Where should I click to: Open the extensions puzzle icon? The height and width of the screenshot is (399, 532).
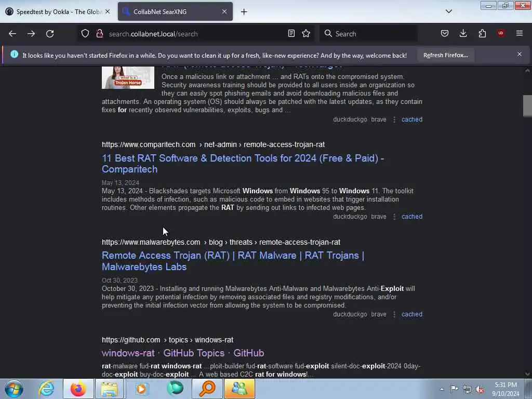coord(482,33)
